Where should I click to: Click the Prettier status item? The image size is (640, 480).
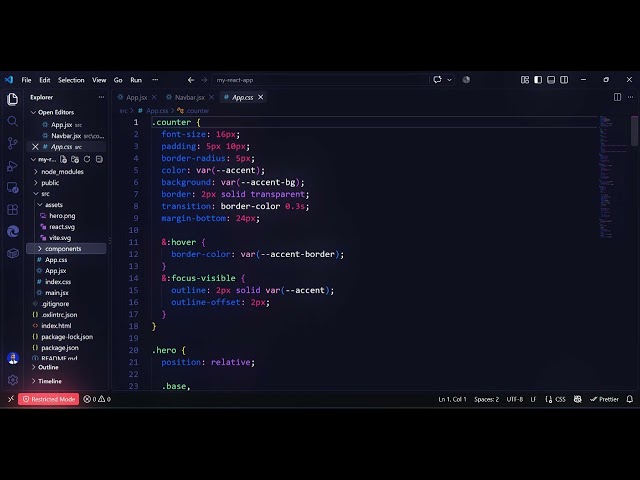pos(604,399)
